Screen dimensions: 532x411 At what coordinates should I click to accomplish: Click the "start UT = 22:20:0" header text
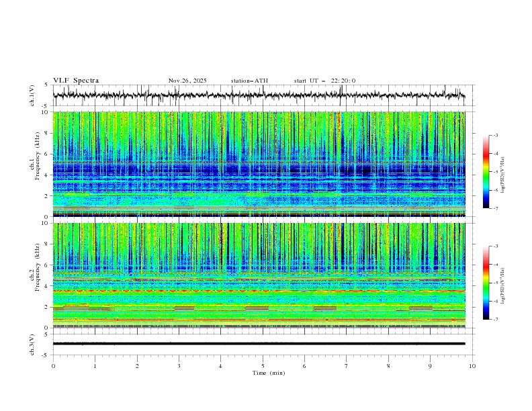[324, 81]
